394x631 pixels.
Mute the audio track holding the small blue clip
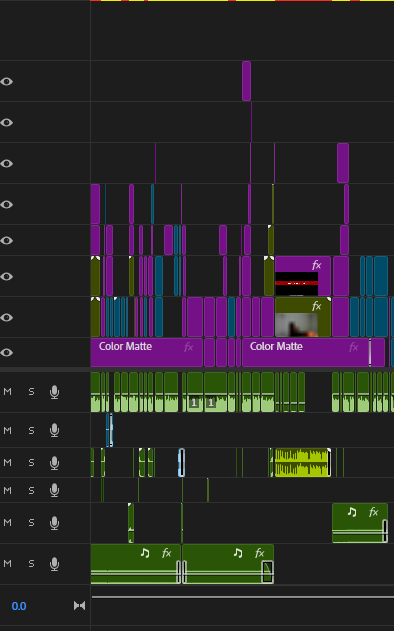point(7,430)
